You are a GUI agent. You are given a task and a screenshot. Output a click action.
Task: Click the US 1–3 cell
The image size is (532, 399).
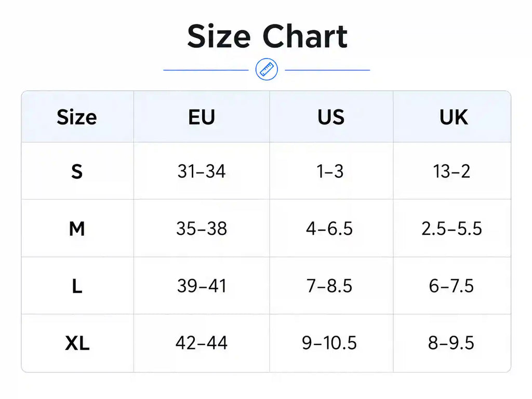point(330,171)
